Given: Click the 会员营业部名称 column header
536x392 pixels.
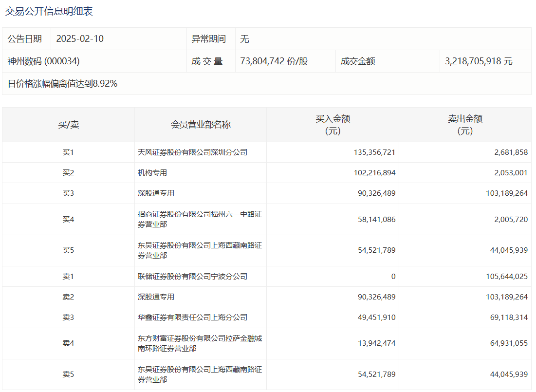Looking at the screenshot, I should pyautogui.click(x=201, y=125).
